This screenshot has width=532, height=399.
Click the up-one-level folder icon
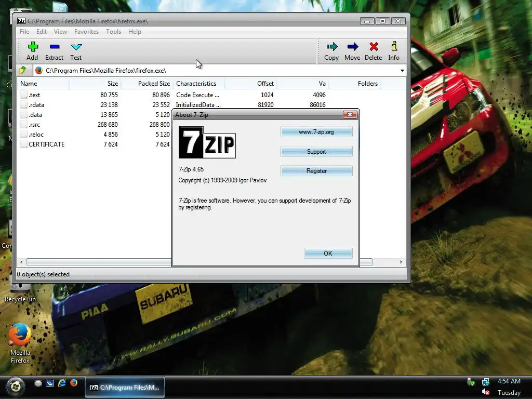coord(23,70)
